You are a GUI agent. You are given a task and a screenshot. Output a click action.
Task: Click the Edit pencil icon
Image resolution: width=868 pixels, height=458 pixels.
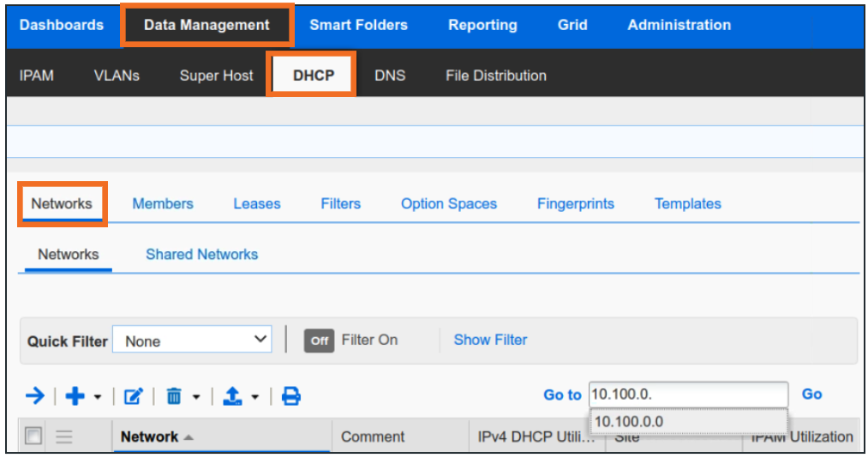tap(133, 395)
